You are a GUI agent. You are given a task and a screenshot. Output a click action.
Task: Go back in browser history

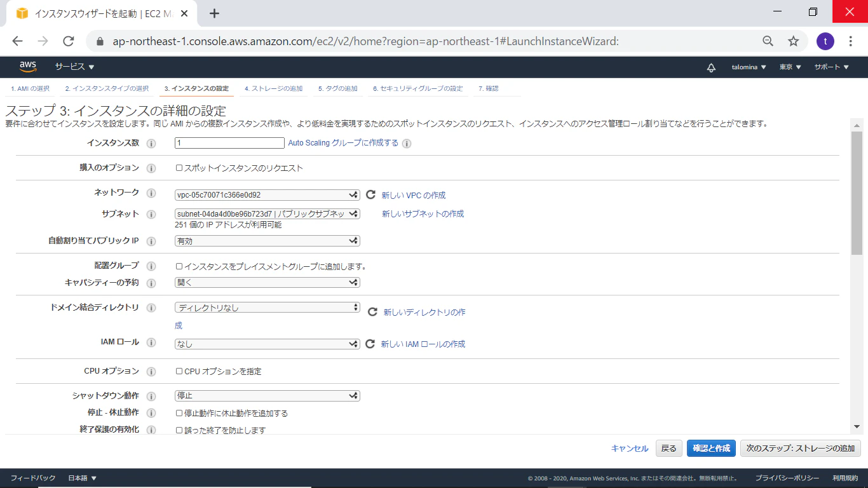tap(17, 41)
